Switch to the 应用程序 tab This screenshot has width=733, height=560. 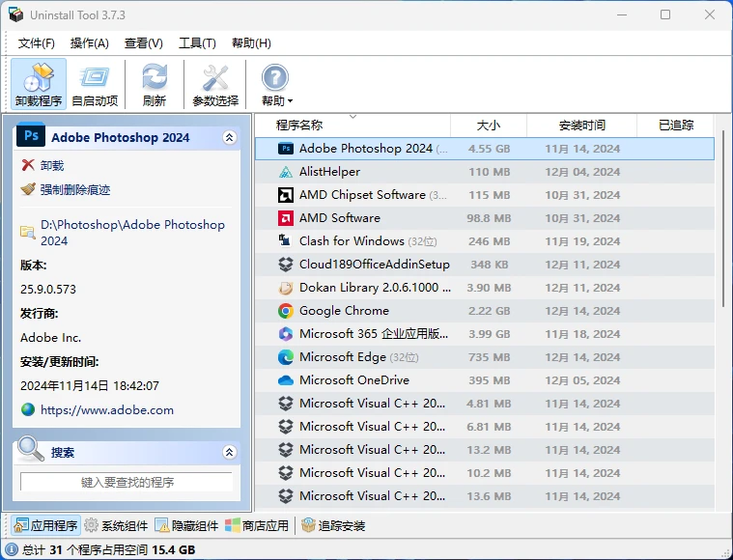45,526
